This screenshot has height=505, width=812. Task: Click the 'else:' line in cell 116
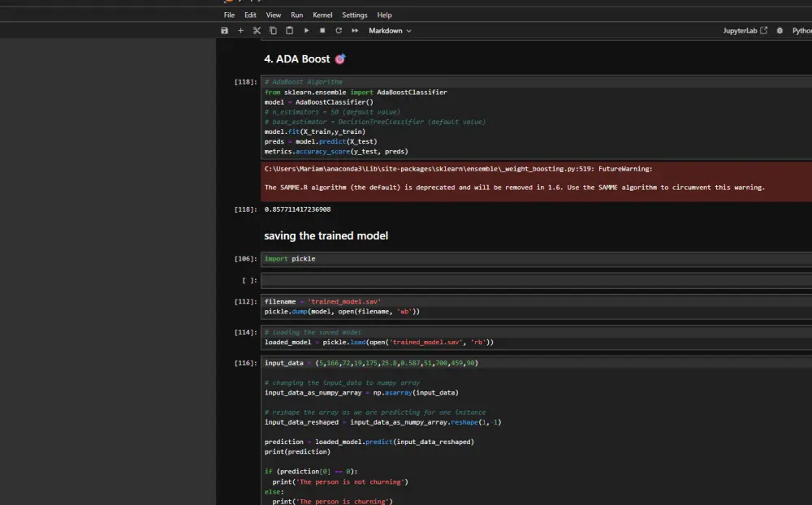click(x=274, y=491)
